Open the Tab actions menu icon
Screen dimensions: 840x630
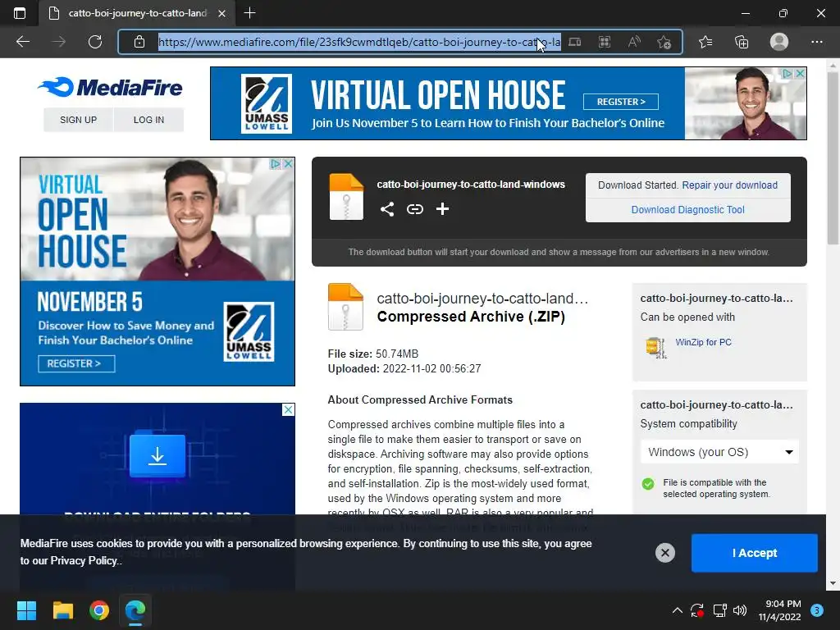(x=20, y=13)
